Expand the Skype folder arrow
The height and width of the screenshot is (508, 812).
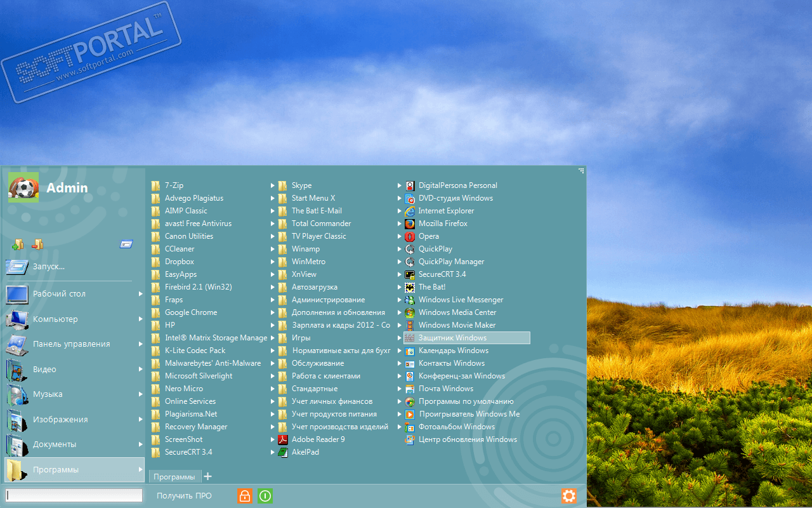point(400,185)
